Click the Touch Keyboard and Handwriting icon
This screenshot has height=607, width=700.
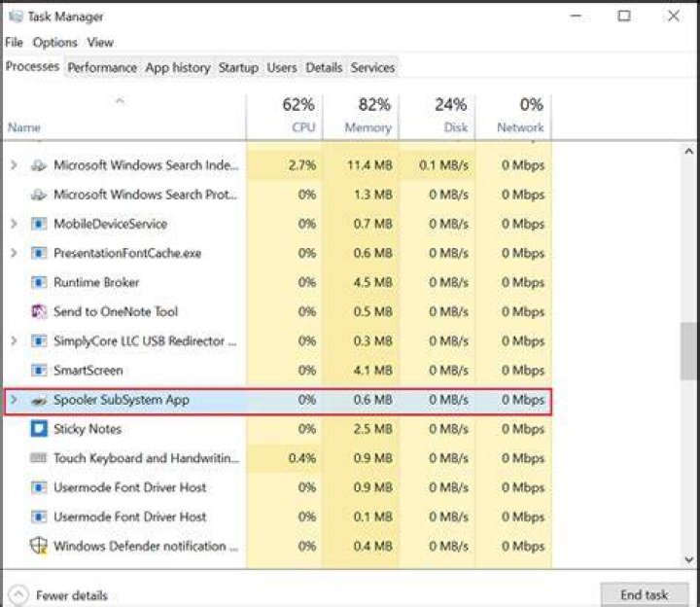click(x=38, y=458)
